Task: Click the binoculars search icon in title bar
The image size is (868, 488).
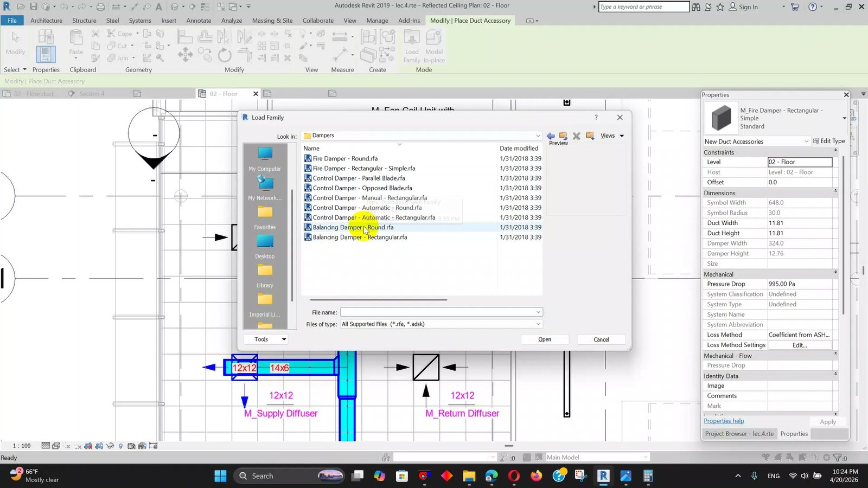Action: click(696, 7)
